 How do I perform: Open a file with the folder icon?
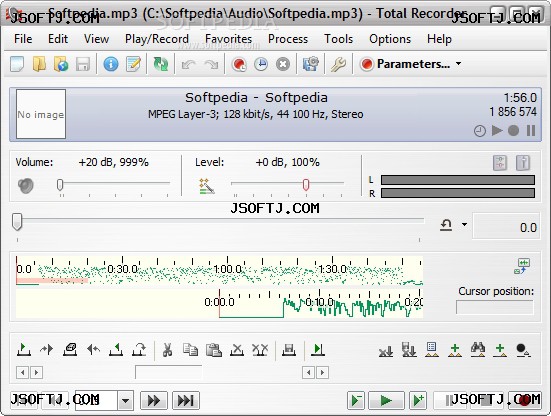coord(39,64)
